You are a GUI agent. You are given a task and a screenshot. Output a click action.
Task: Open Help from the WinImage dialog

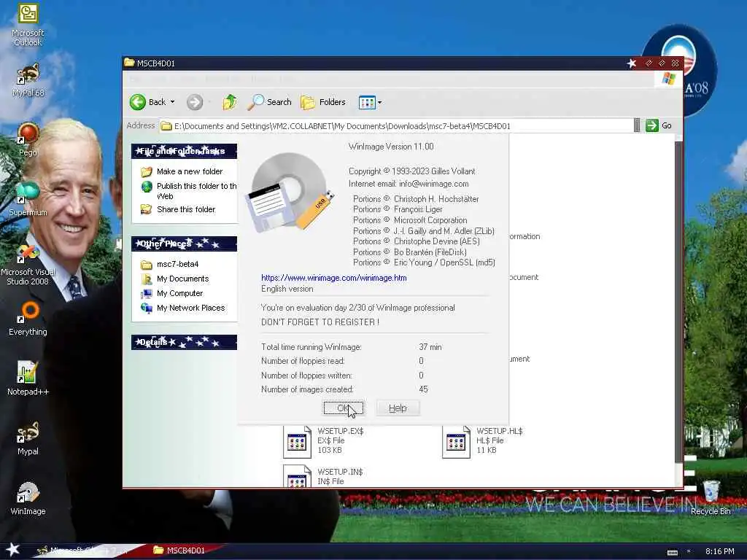point(398,408)
